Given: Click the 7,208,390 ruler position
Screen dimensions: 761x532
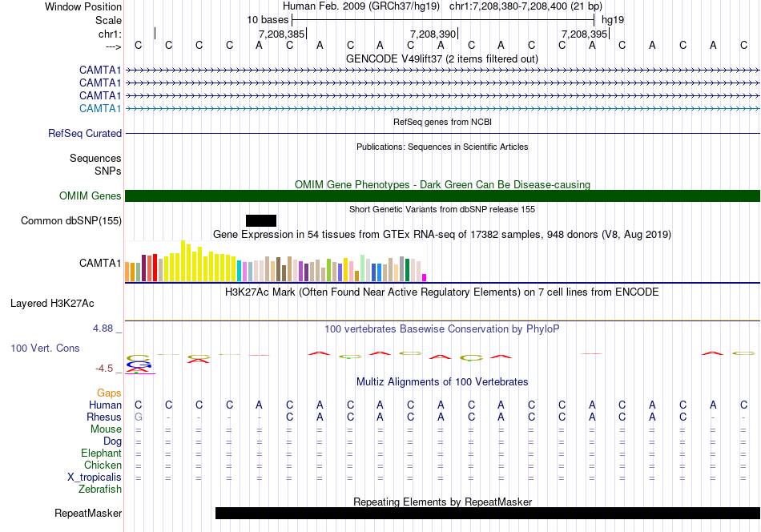Looking at the screenshot, I should coord(433,34).
